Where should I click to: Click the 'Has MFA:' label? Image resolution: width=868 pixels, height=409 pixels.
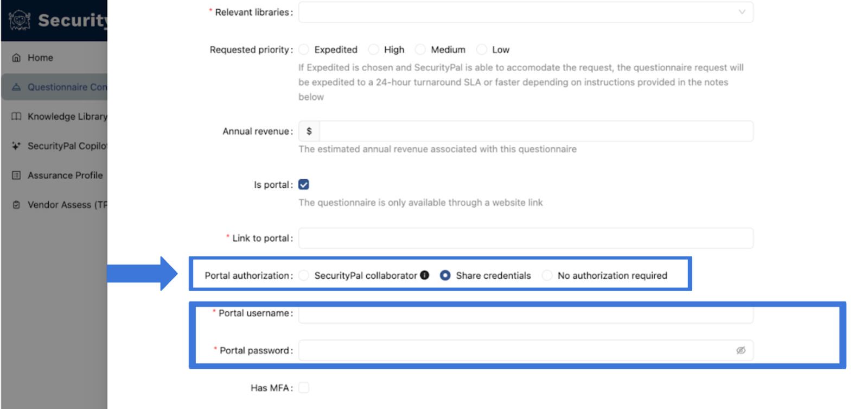click(x=272, y=388)
